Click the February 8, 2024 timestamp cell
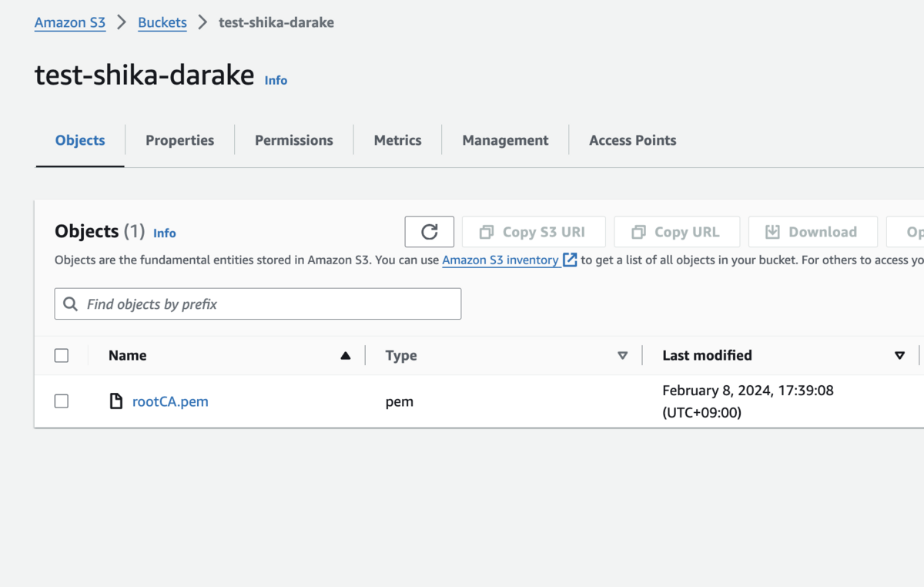924x587 pixels. 748,401
